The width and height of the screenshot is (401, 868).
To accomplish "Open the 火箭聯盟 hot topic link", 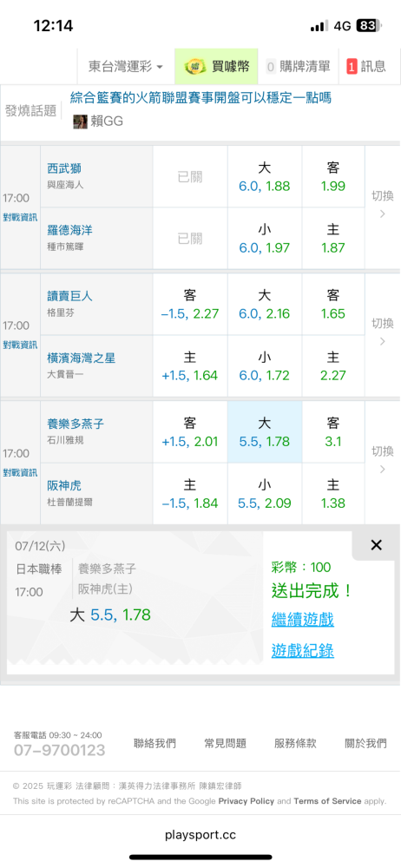I will tap(200, 98).
